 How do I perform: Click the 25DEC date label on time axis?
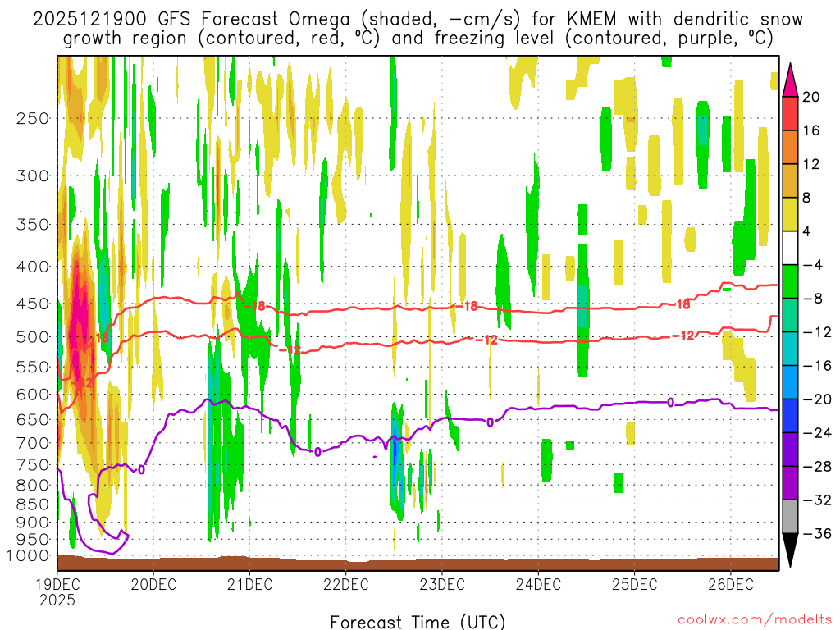[x=634, y=584]
